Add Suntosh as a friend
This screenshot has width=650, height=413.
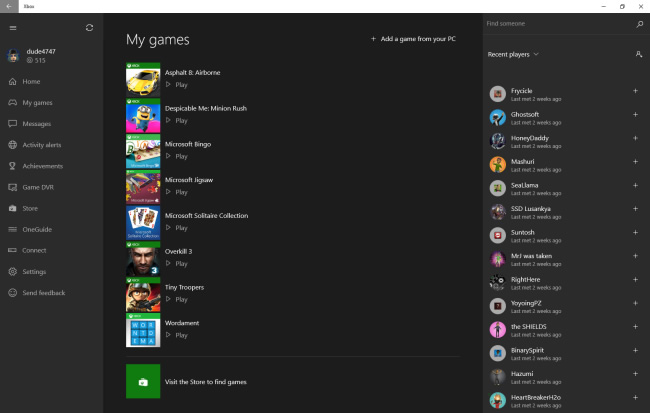635,232
